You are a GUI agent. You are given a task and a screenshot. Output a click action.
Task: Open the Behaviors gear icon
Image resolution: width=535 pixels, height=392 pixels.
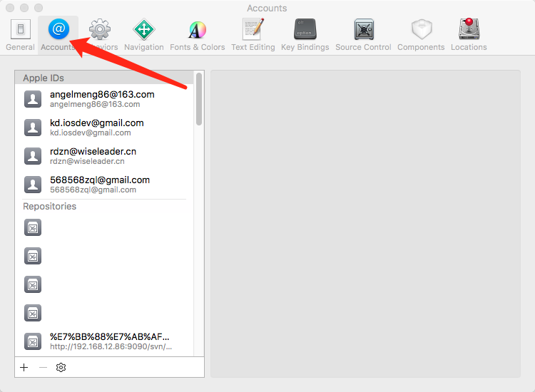point(100,29)
